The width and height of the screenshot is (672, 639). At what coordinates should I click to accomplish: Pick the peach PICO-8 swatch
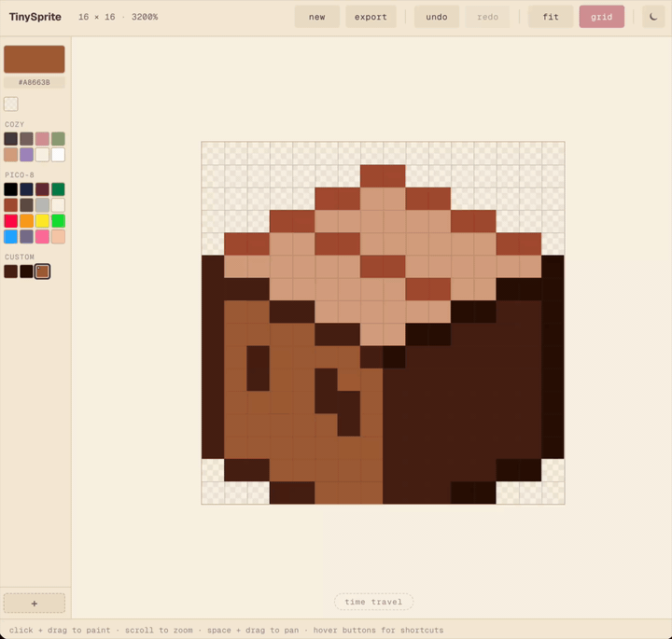pos(58,237)
